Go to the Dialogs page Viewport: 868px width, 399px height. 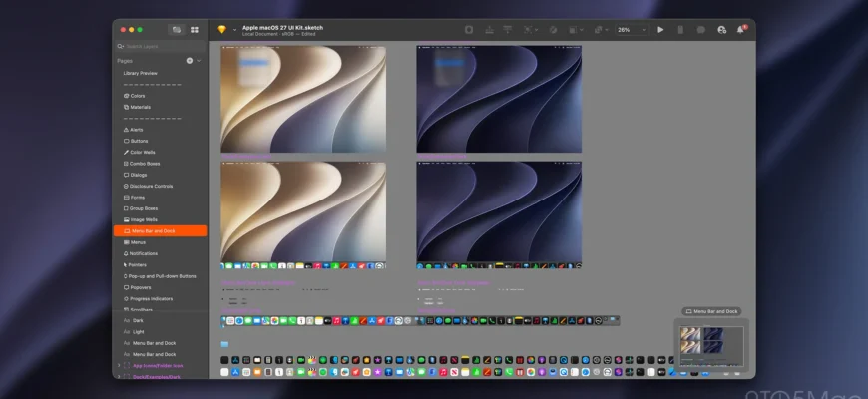coord(160,175)
